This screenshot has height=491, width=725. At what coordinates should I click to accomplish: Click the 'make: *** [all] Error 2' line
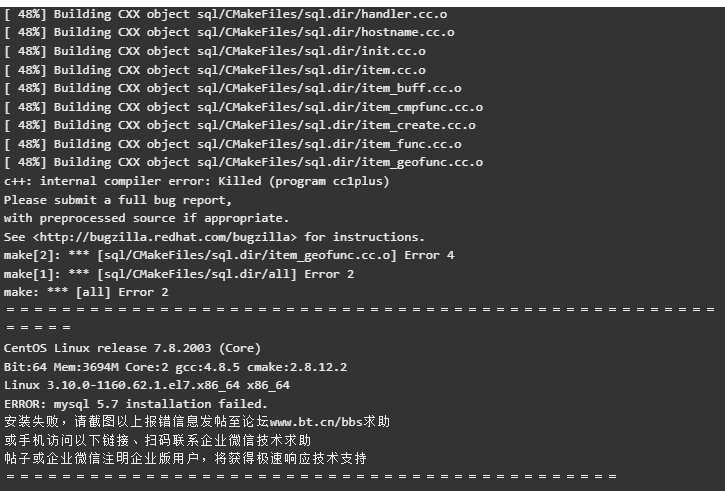[86, 293]
